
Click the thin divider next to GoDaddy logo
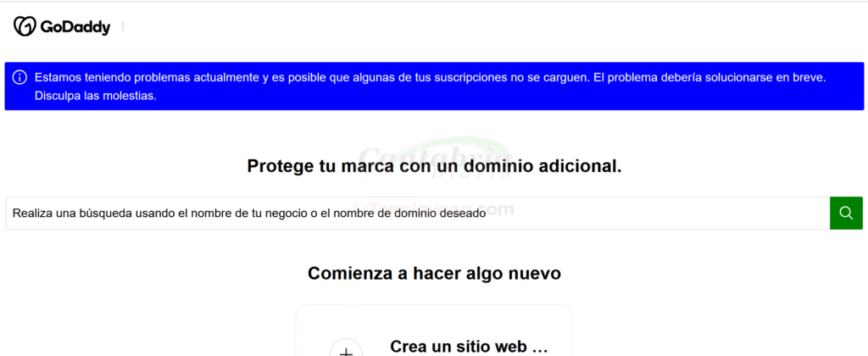pyautogui.click(x=123, y=27)
